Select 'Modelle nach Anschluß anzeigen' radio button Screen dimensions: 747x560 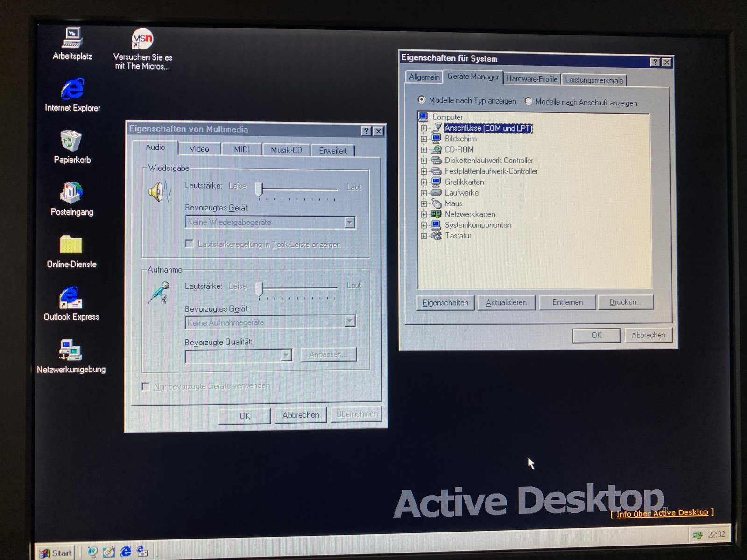(528, 101)
